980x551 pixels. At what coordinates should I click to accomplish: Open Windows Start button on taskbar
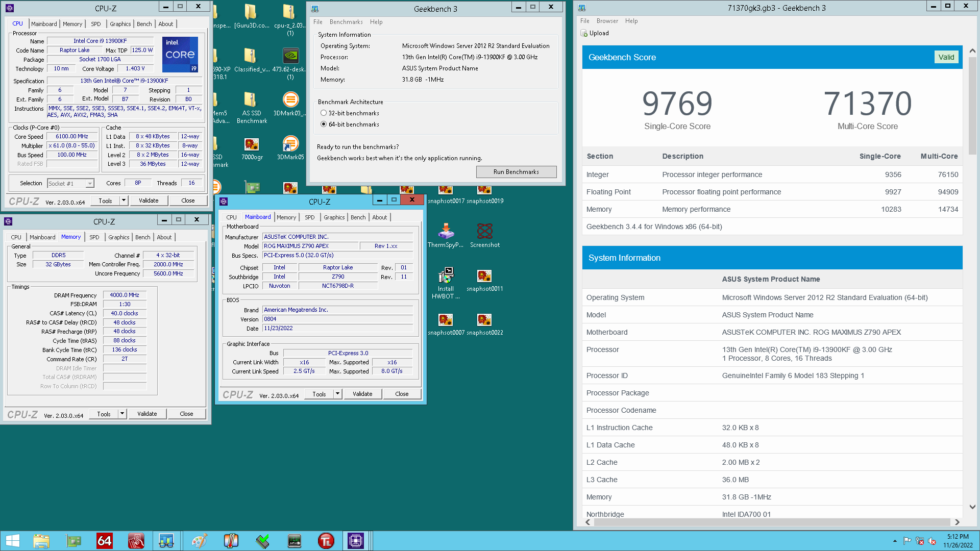click(12, 541)
